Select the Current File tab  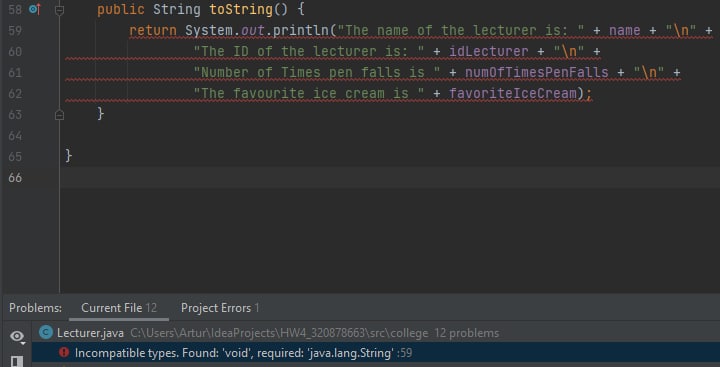[x=119, y=308]
